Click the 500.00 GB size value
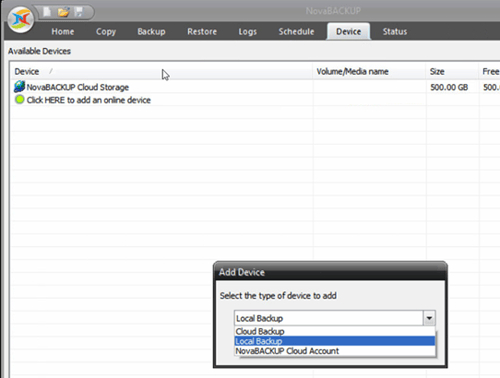 coord(449,87)
